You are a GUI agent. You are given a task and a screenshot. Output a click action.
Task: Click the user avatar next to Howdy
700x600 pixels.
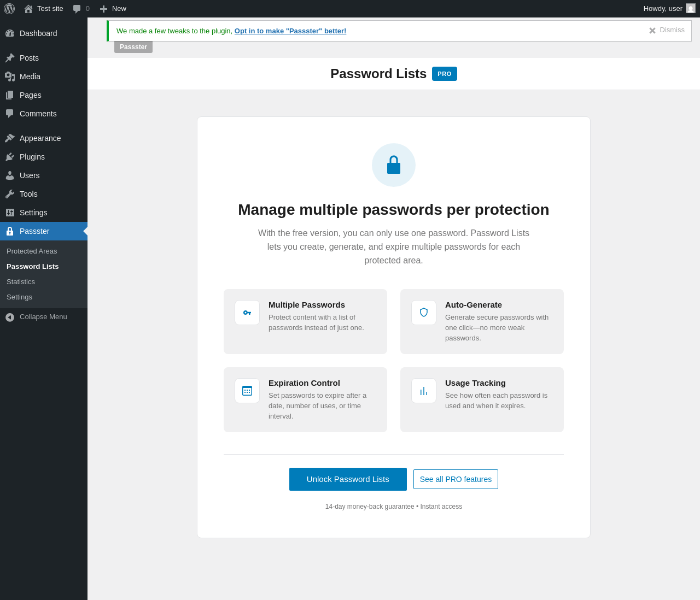[x=691, y=8]
